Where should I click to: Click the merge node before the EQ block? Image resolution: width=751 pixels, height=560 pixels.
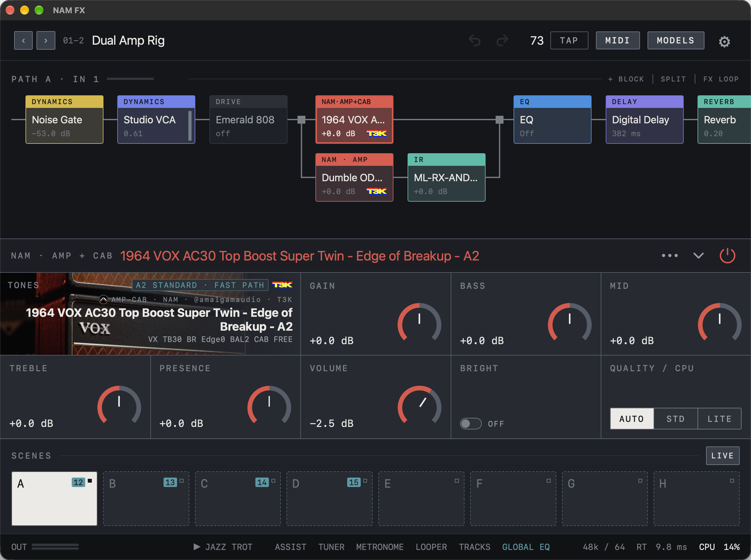point(499,120)
